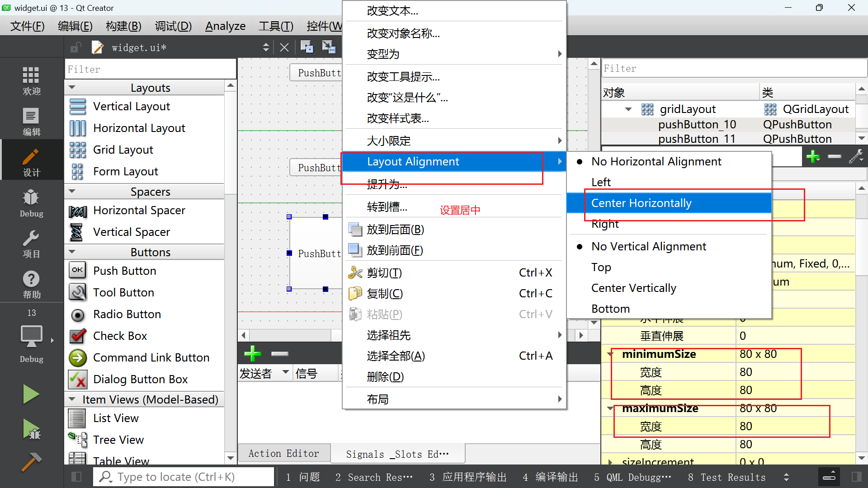Collapse the maximumSize property
868x488 pixels.
click(610, 408)
